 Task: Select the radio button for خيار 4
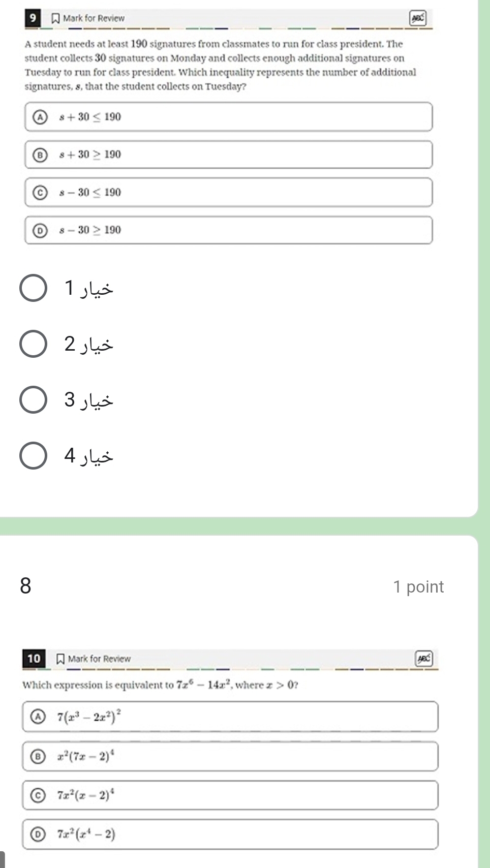click(x=33, y=455)
